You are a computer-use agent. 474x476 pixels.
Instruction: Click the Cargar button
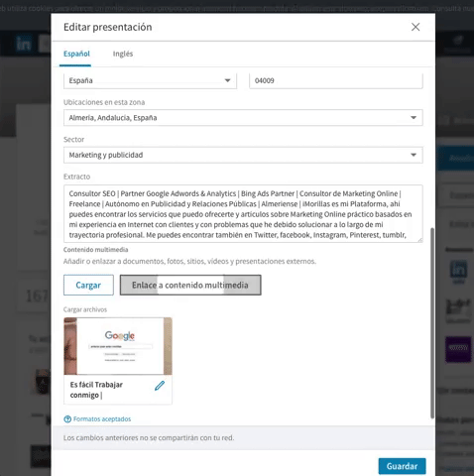(88, 285)
